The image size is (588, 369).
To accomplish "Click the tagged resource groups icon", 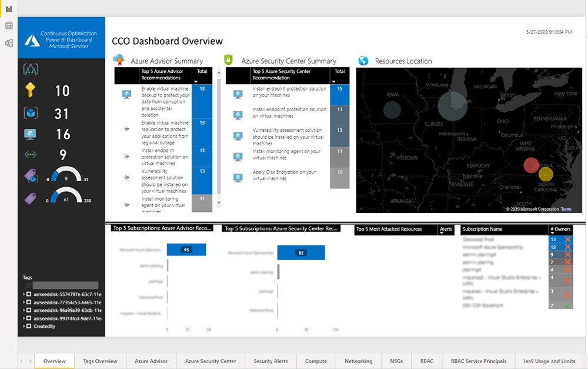I will (x=31, y=176).
